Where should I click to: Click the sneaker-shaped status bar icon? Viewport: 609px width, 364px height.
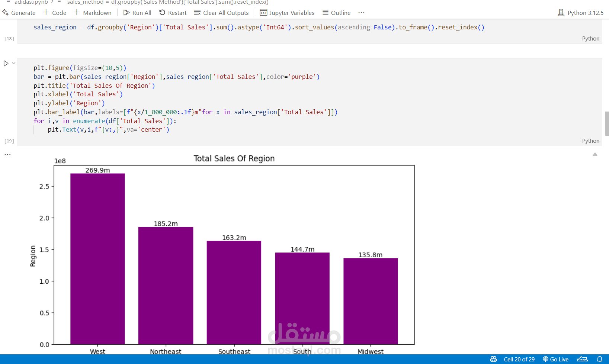[582, 359]
